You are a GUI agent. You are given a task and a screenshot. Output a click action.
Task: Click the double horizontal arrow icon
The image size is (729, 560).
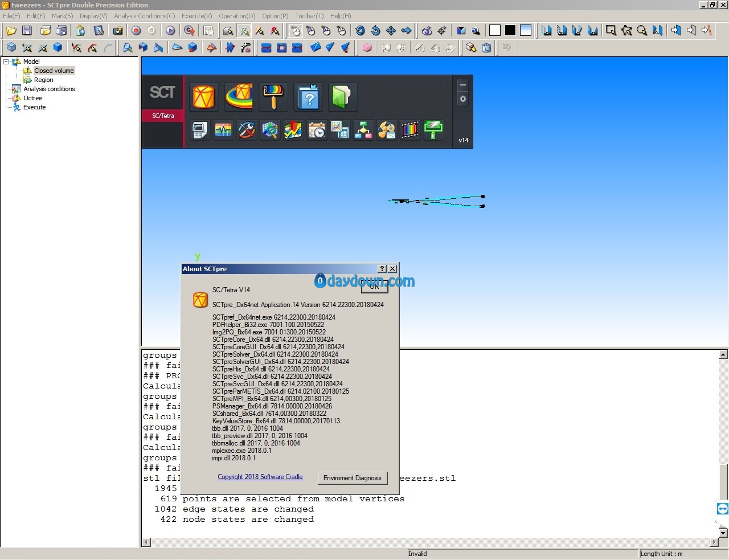point(406,31)
